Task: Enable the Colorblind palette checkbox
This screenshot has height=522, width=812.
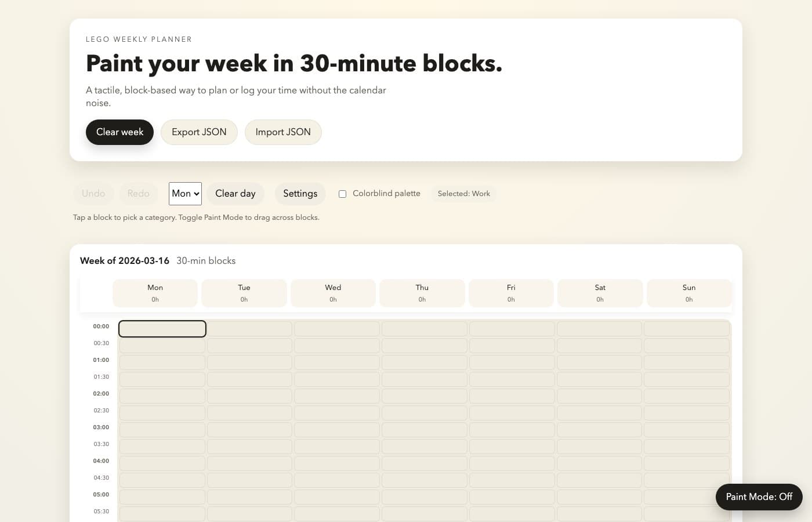Action: click(342, 194)
